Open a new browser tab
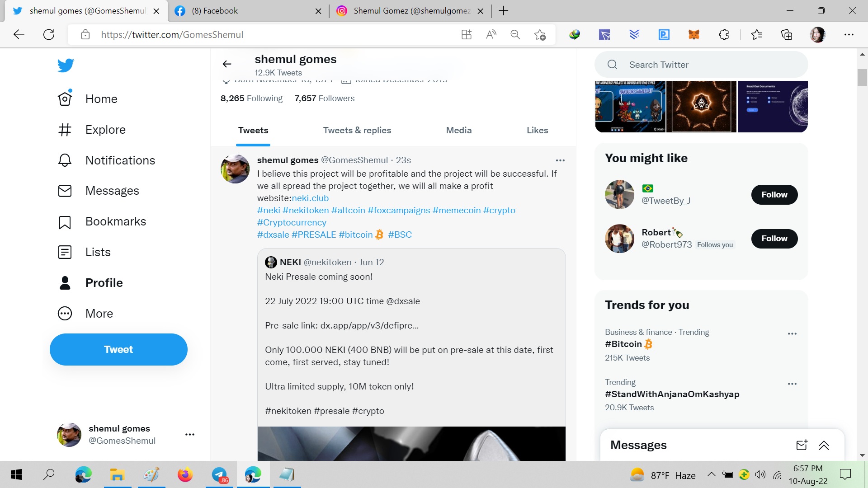Viewport: 868px width, 488px height. (x=503, y=11)
